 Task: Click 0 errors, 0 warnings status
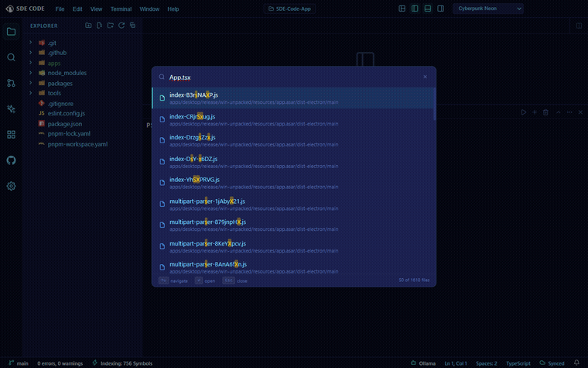coord(60,363)
